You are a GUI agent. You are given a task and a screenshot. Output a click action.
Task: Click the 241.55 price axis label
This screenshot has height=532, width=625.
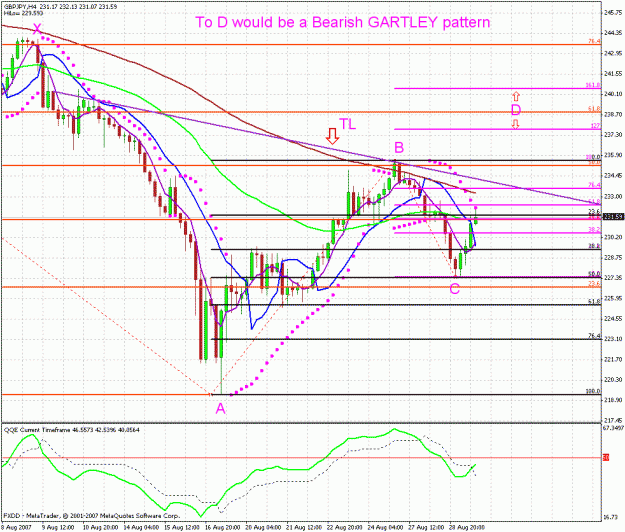pos(613,74)
